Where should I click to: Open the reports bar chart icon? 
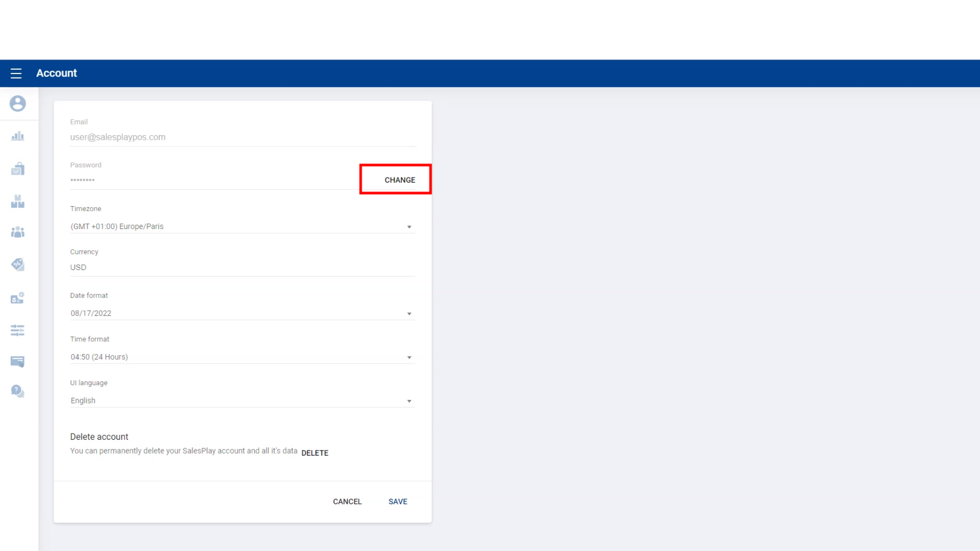point(18,136)
